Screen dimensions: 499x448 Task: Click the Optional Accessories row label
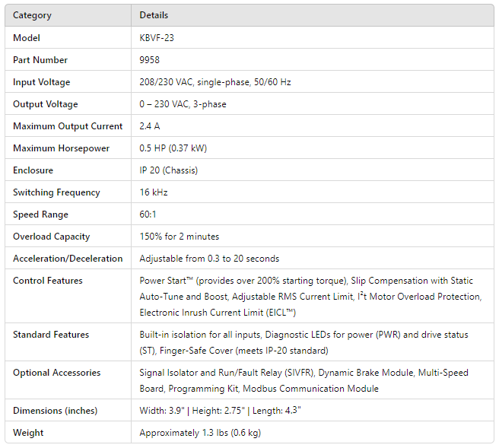[57, 372]
